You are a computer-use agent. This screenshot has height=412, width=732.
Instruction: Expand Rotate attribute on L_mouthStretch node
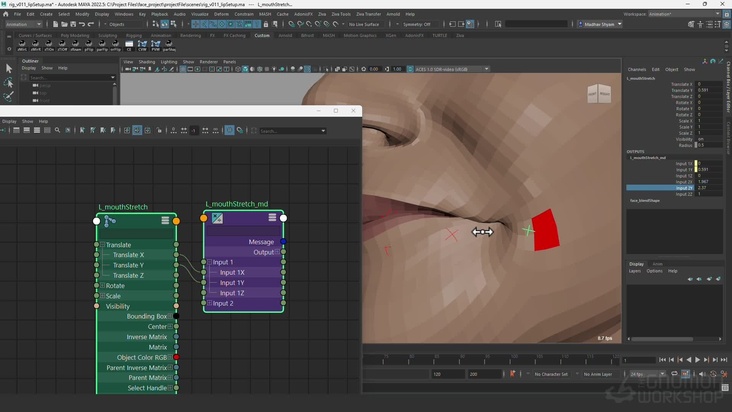(x=102, y=286)
